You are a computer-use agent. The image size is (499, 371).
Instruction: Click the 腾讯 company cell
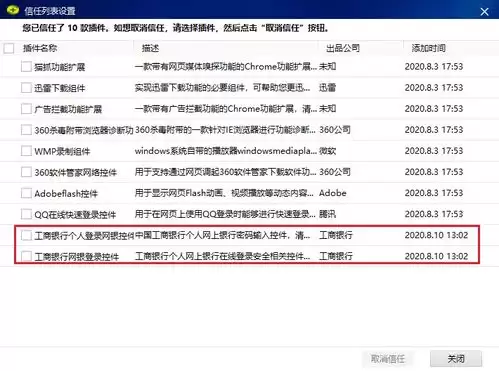[327, 214]
